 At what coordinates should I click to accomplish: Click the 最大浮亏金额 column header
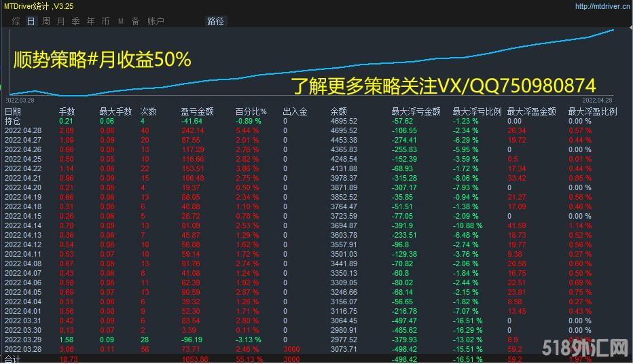tap(416, 112)
